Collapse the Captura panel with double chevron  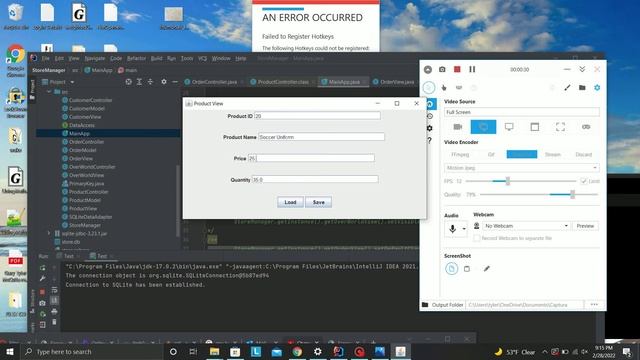[x=582, y=69]
